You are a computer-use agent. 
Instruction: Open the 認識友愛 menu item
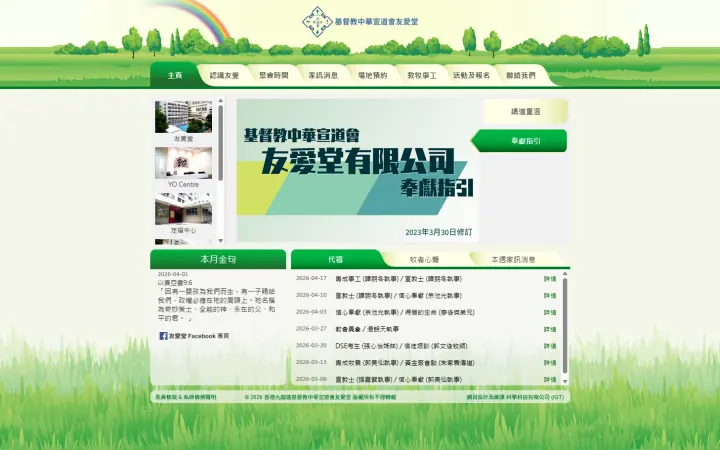(224, 75)
